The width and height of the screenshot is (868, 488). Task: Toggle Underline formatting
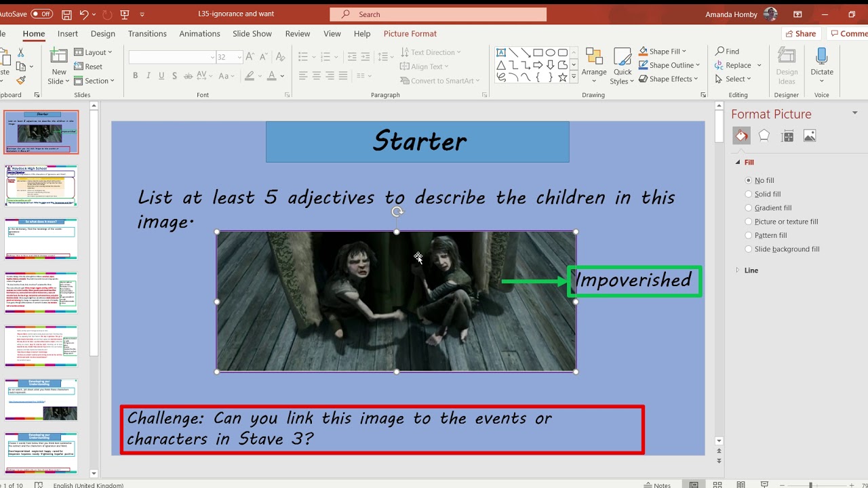(x=161, y=76)
